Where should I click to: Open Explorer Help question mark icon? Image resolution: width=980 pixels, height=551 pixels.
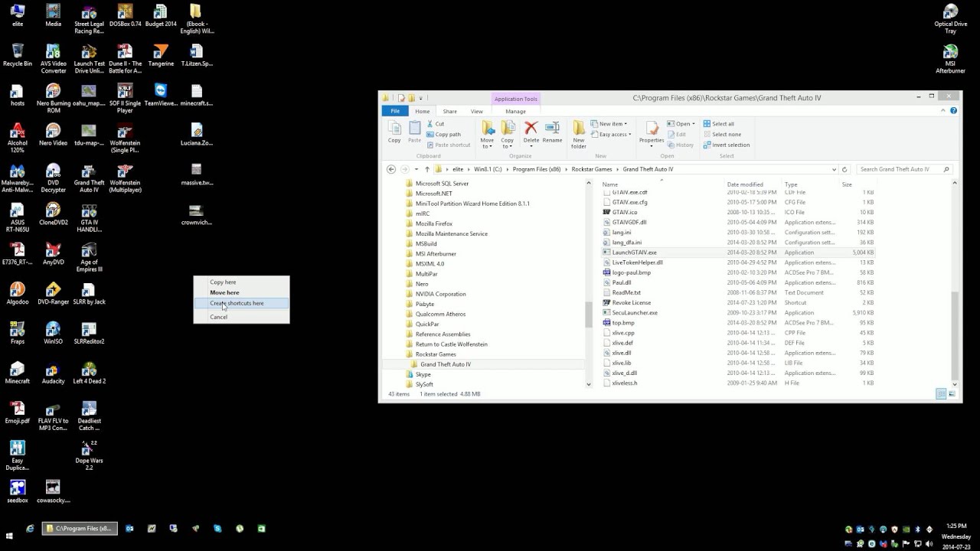pos(954,111)
